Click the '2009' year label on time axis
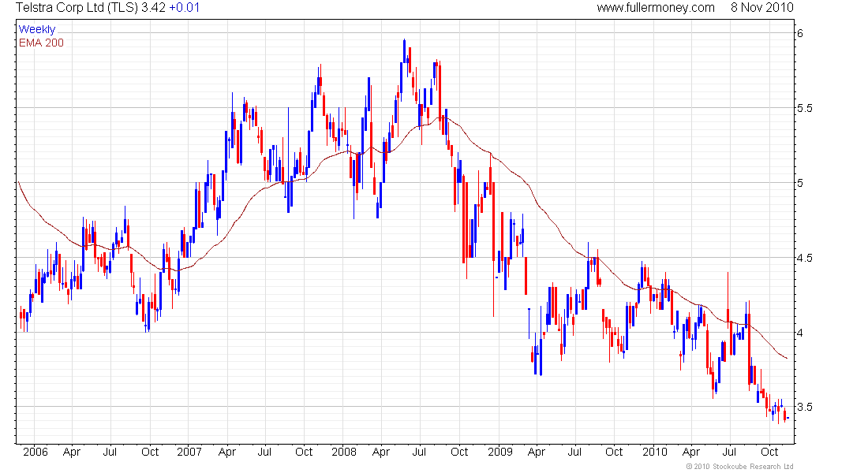The image size is (868, 473). tap(499, 452)
